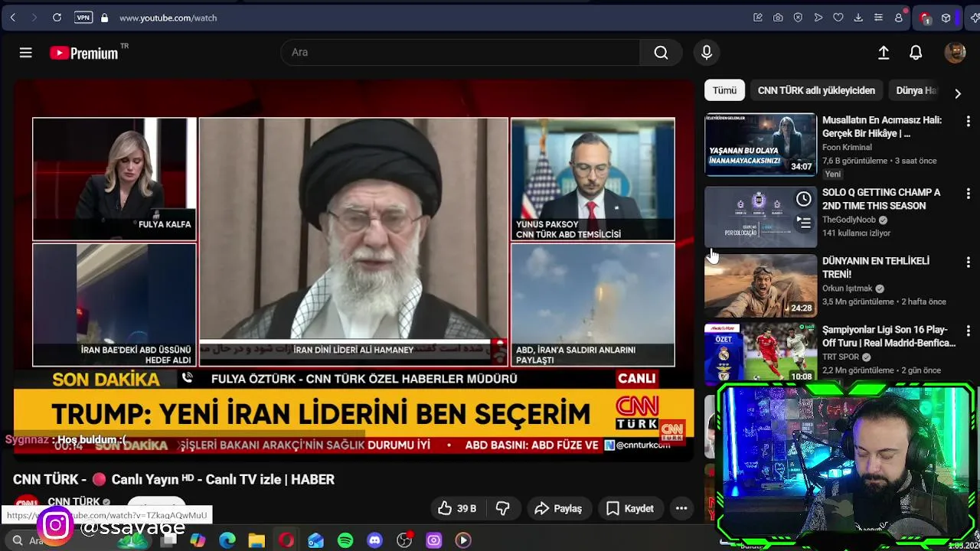Go back with the browser back arrow
The image size is (980, 551).
[13, 18]
